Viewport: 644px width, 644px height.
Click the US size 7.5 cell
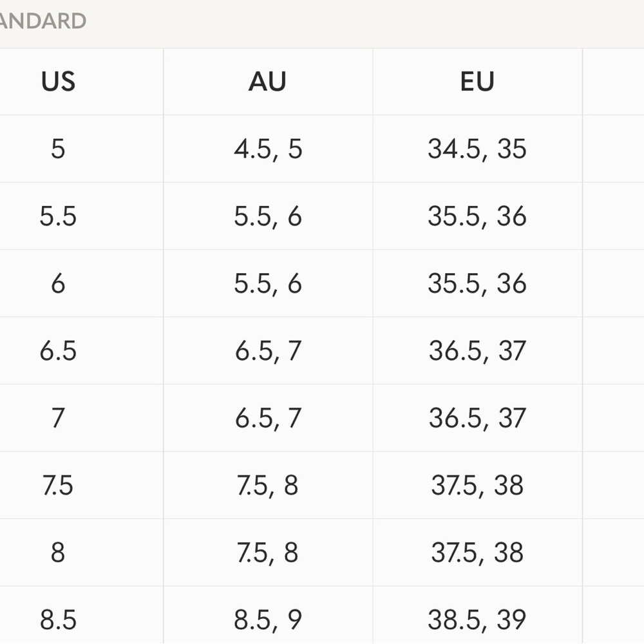[58, 485]
